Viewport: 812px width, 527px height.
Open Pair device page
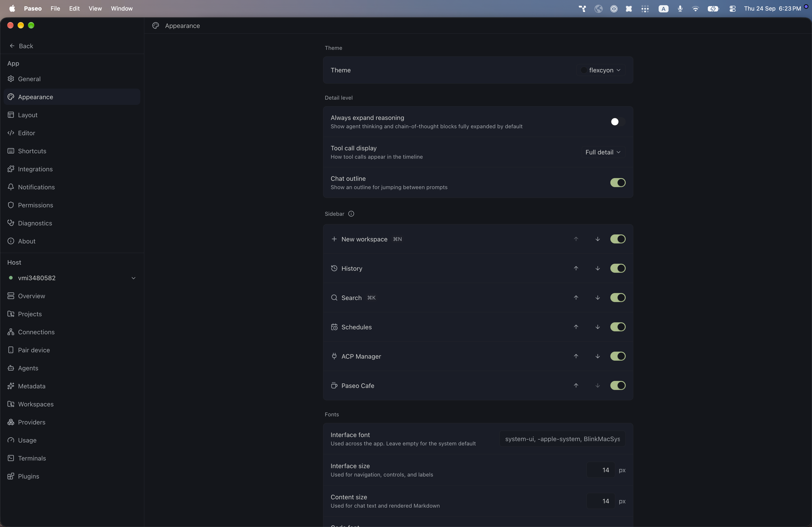click(x=72, y=350)
